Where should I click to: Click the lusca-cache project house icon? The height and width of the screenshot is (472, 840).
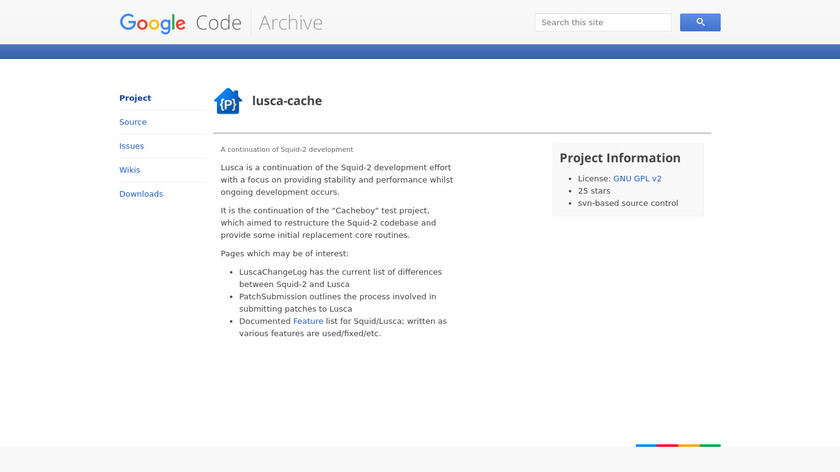coord(228,101)
